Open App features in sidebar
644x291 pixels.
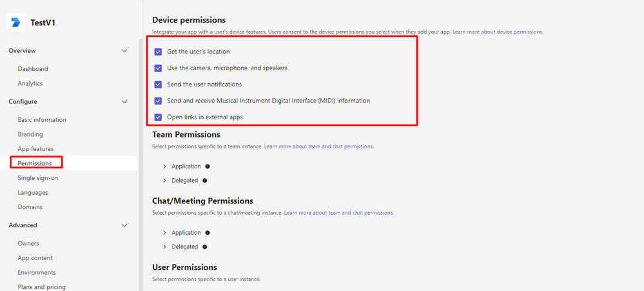click(35, 149)
